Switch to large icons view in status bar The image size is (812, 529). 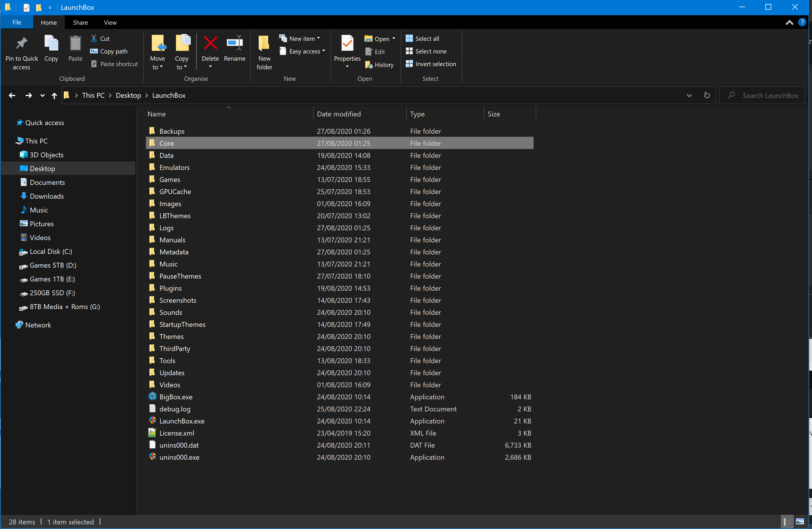point(800,522)
